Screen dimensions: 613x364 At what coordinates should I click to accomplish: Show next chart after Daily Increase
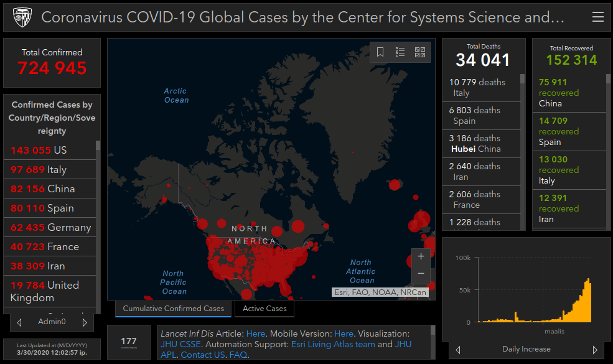tap(595, 350)
